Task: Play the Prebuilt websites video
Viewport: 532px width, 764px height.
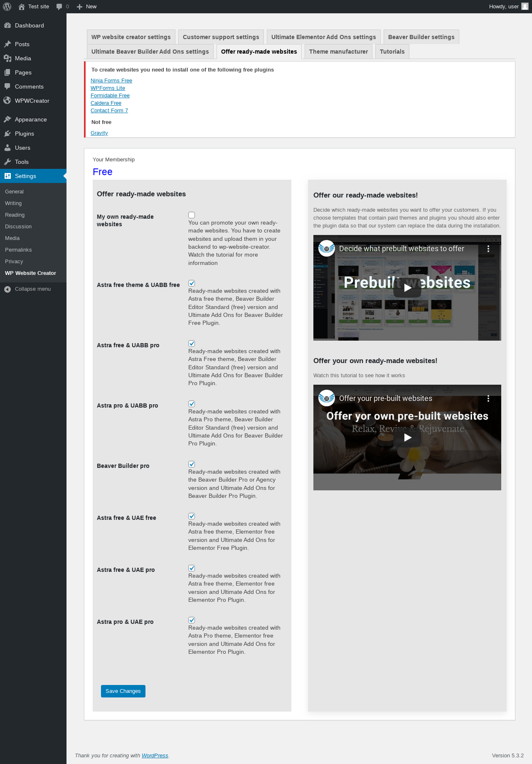Action: [407, 288]
